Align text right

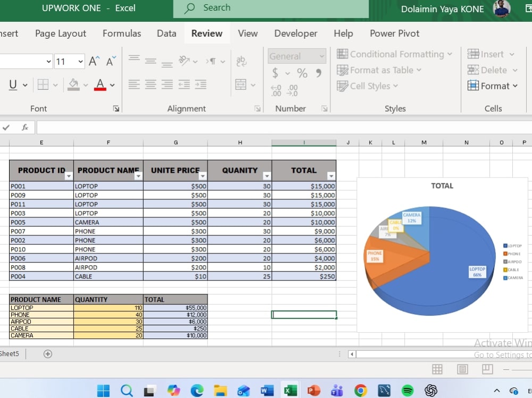pyautogui.click(x=167, y=84)
